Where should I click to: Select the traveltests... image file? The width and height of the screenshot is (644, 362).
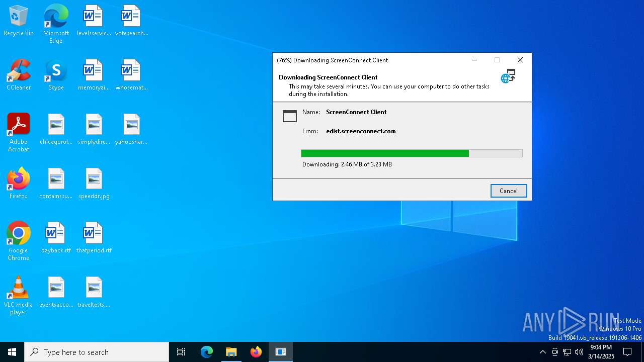[94, 292]
